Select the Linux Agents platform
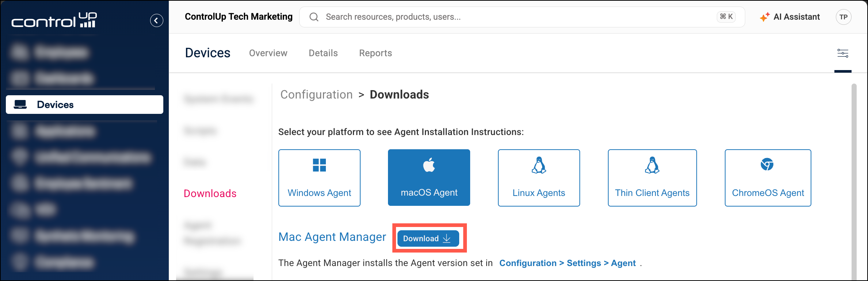Image resolution: width=868 pixels, height=281 pixels. tap(539, 178)
